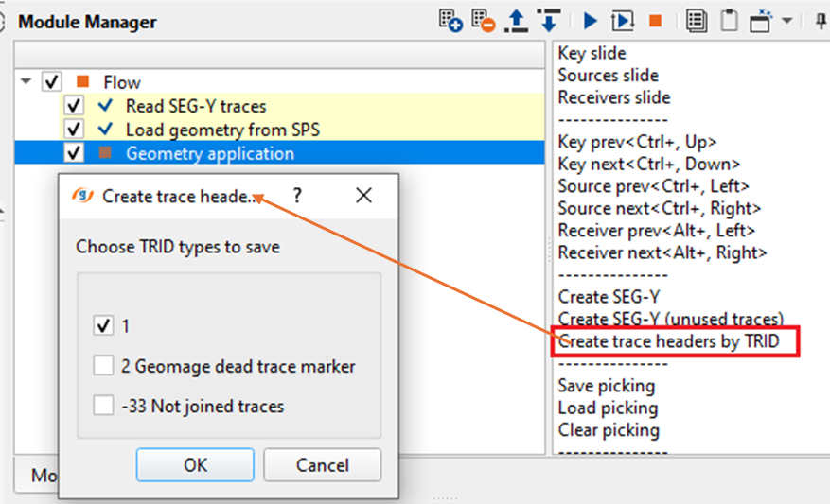Move module down with the arrow icon
This screenshot has width=830, height=504.
(548, 20)
